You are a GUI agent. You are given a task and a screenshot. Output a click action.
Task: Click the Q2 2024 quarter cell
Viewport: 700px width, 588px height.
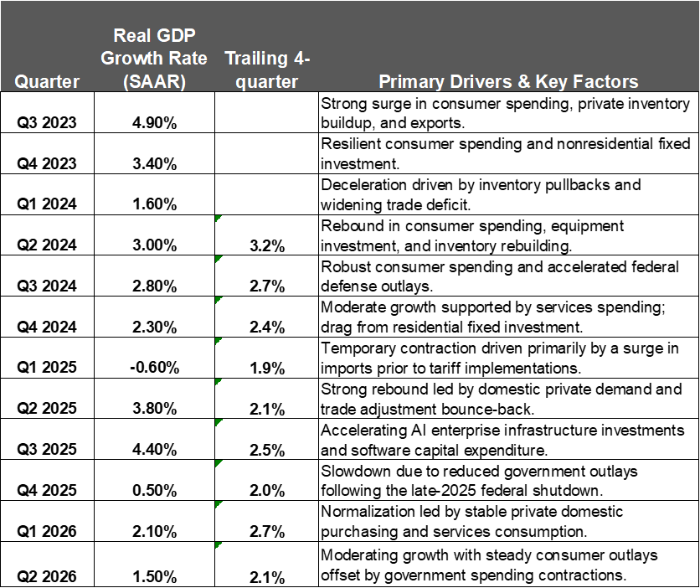click(48, 235)
